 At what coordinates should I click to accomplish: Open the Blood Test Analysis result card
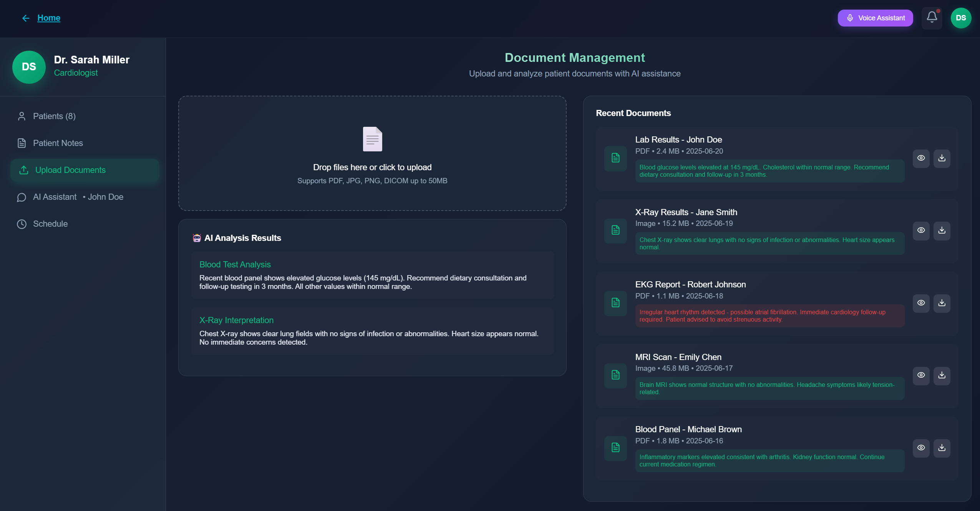pos(372,275)
